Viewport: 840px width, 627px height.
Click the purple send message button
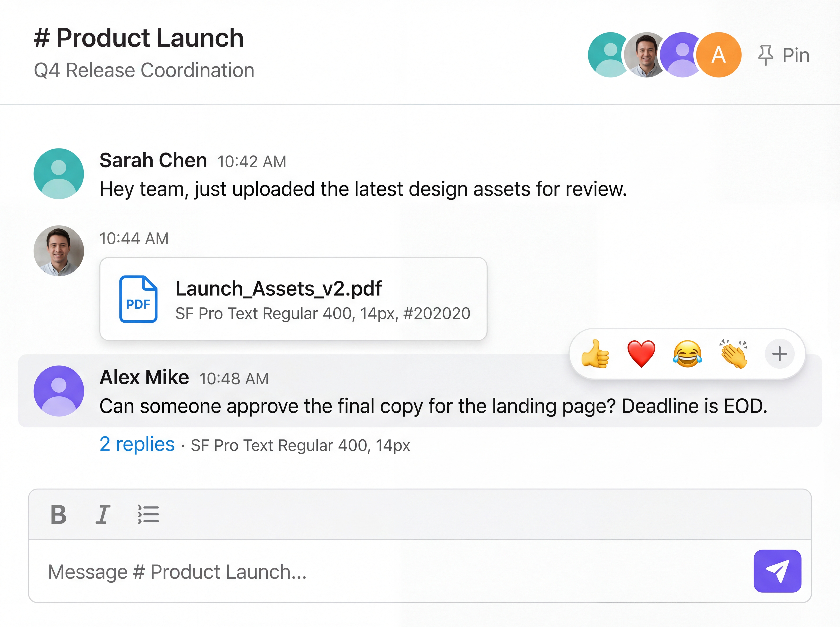(x=777, y=571)
